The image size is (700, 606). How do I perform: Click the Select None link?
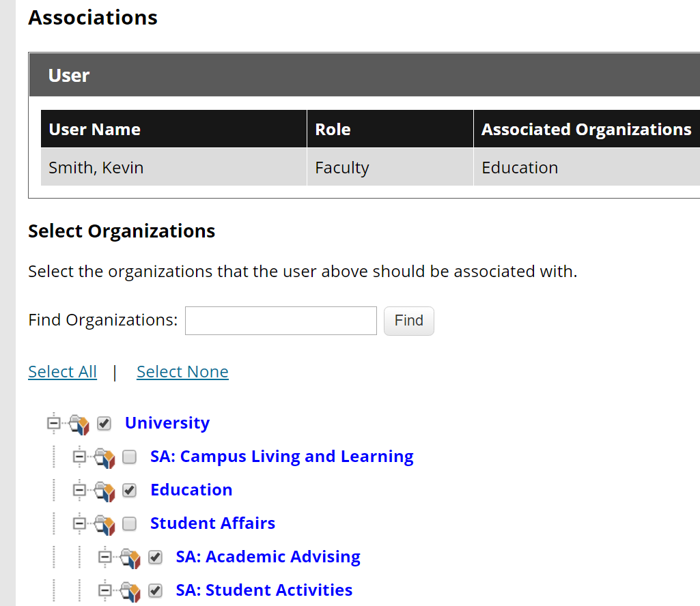point(182,372)
